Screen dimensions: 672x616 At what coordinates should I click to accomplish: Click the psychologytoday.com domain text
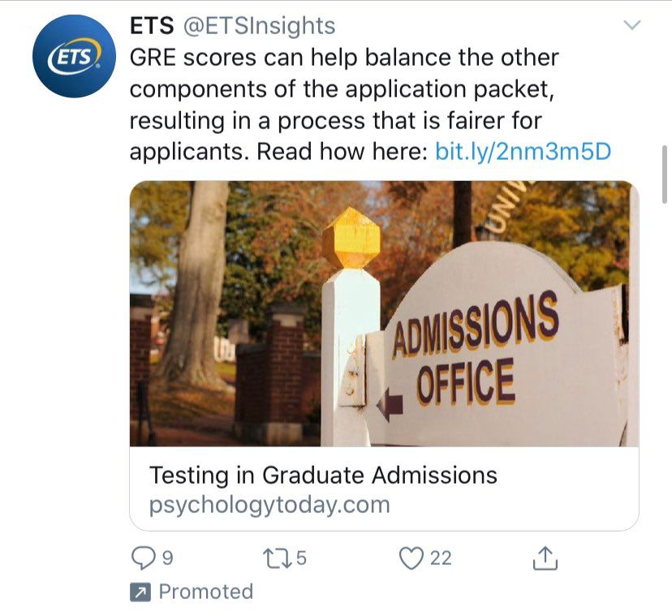tap(269, 505)
